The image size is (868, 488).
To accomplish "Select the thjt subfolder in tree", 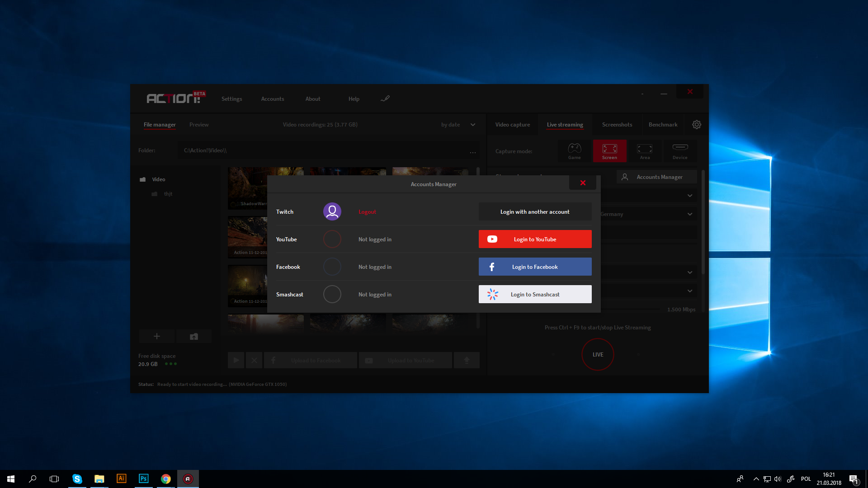I will click(162, 194).
